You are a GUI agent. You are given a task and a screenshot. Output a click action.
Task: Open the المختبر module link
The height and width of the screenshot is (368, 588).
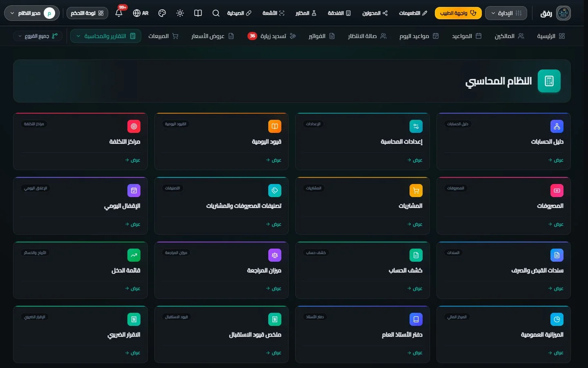(306, 13)
